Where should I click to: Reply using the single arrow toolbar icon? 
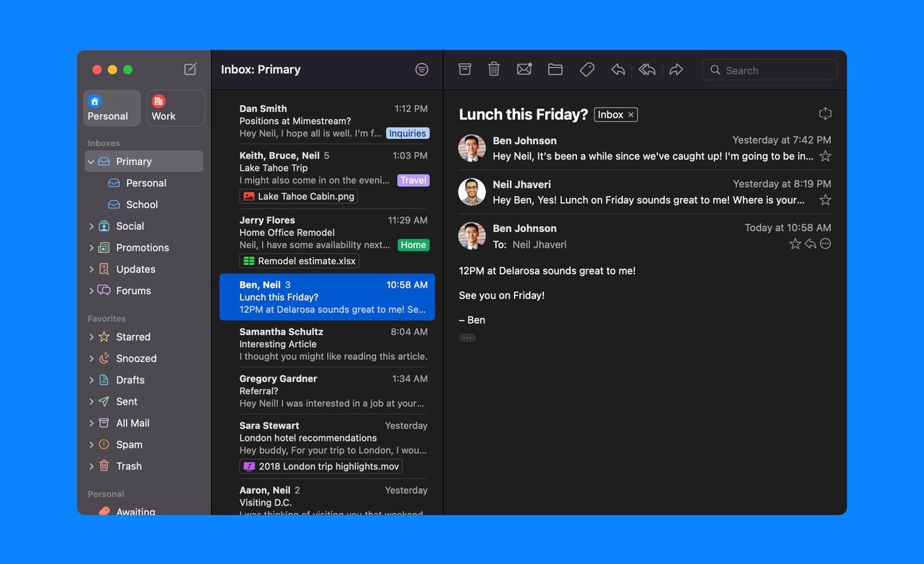click(618, 69)
